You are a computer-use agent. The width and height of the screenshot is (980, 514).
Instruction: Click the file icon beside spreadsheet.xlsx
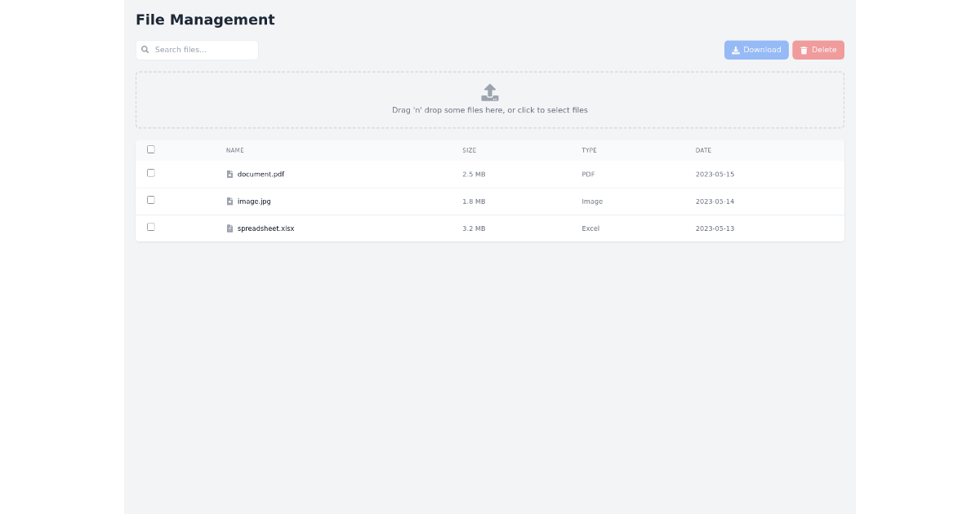coord(229,228)
